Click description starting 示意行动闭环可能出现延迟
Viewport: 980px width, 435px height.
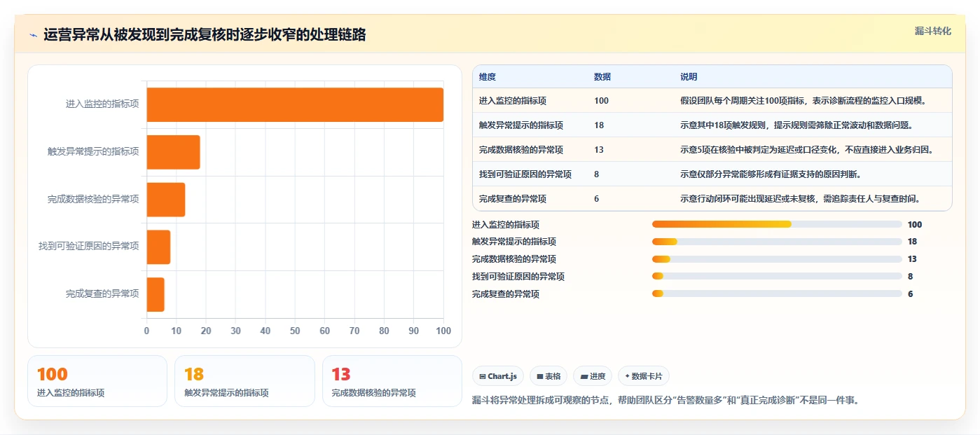point(799,199)
